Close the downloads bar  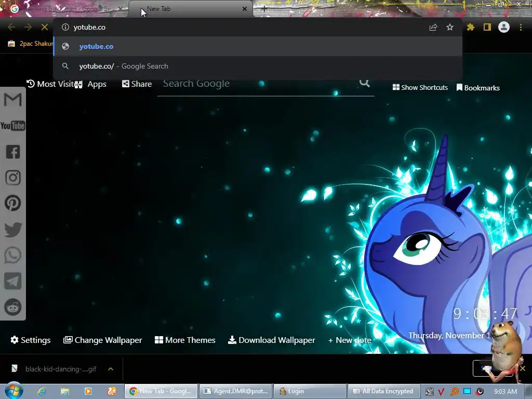pos(523,368)
